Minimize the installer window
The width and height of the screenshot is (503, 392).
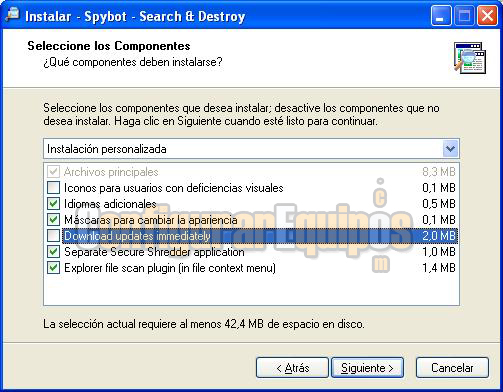441,16
